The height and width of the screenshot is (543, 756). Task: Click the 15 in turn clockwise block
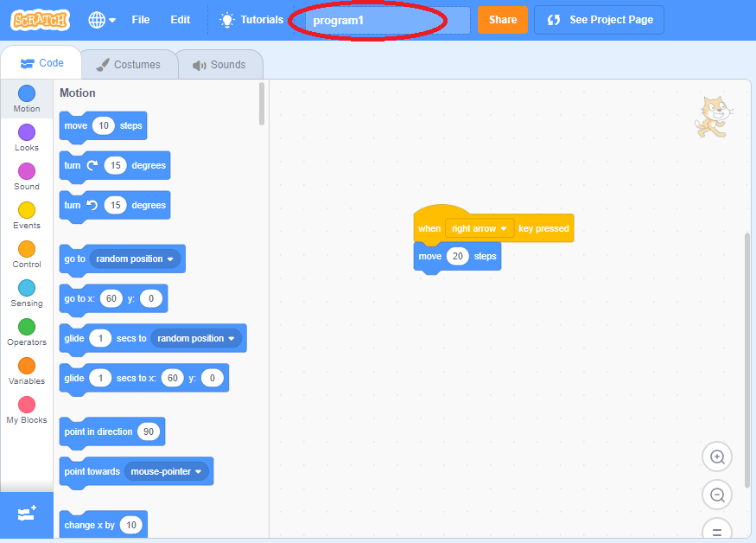(115, 165)
